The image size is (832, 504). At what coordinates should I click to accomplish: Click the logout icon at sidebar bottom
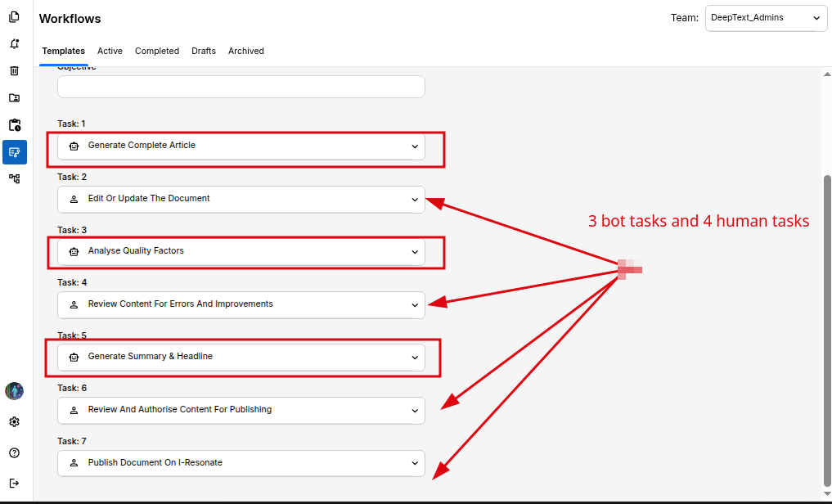tap(15, 483)
